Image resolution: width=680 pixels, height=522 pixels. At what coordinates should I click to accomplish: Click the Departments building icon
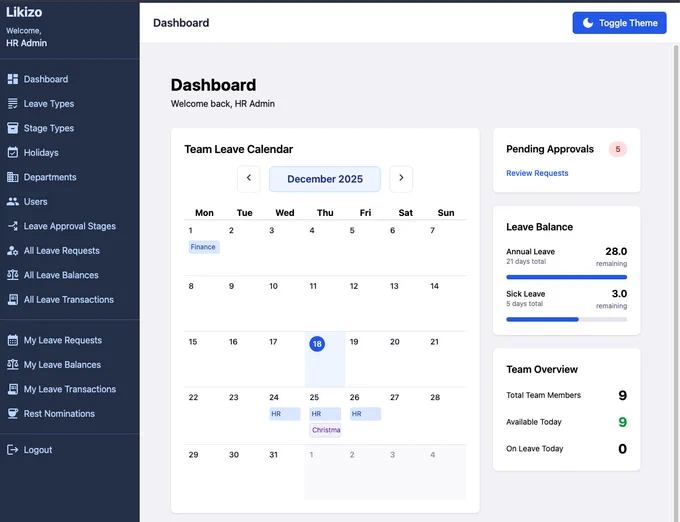point(13,177)
